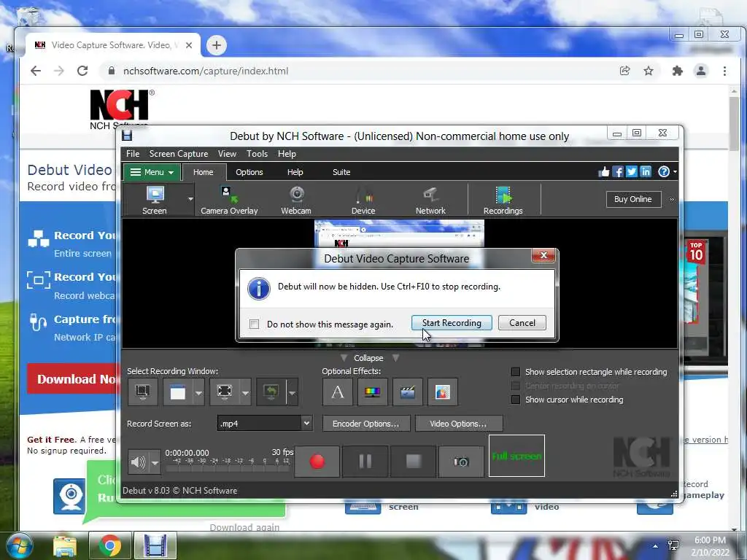Click the Stop recording button

point(413,461)
